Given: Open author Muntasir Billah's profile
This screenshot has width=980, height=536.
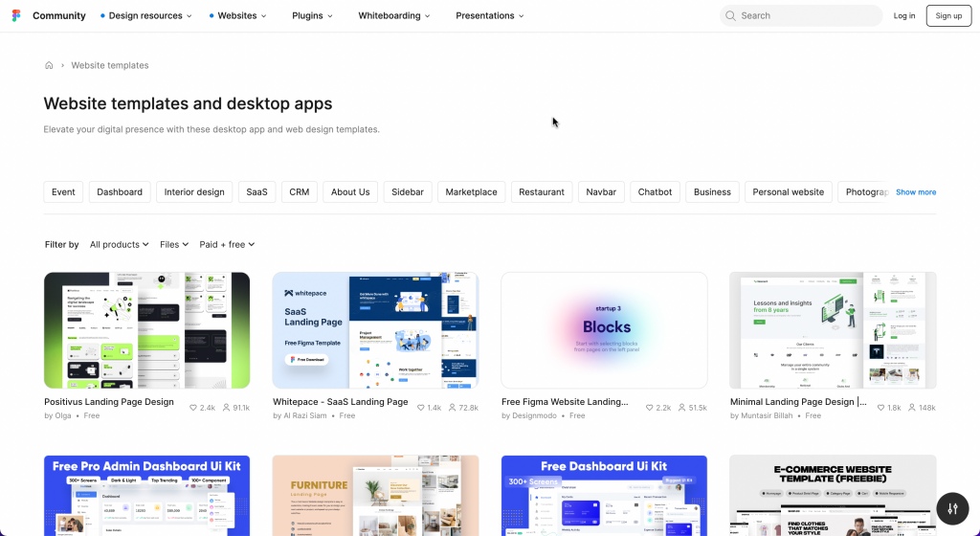Looking at the screenshot, I should tap(767, 415).
